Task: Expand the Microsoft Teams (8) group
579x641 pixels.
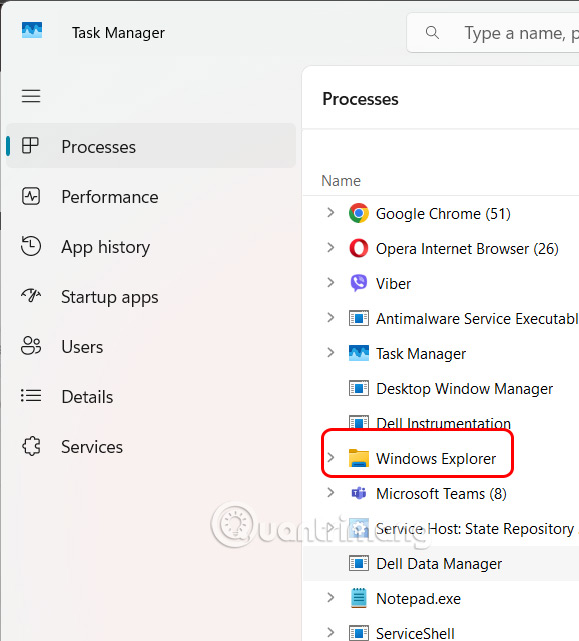Action: click(331, 493)
